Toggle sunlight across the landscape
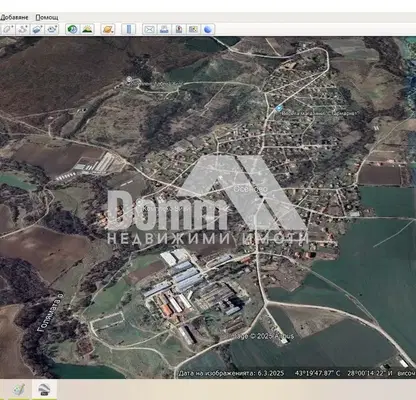 point(87,29)
